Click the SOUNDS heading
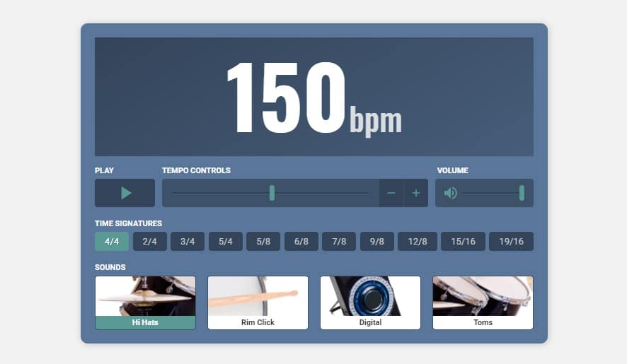This screenshot has height=364, width=627. click(110, 267)
